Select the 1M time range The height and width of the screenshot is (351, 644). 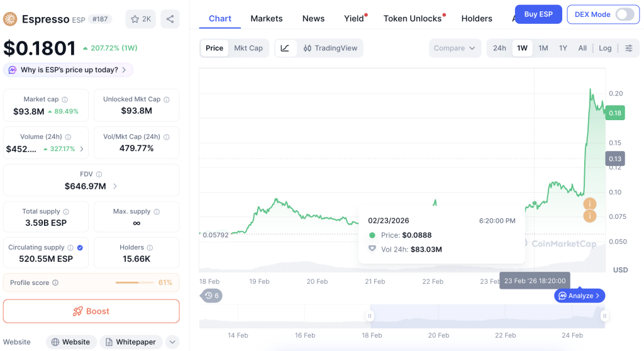pos(543,48)
